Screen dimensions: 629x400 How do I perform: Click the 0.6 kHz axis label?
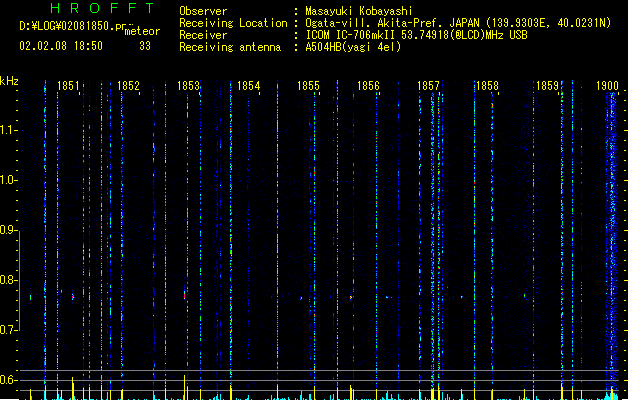tap(8, 380)
